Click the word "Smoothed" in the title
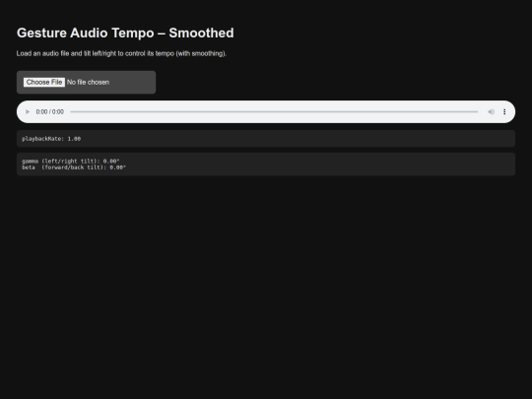Image resolution: width=532 pixels, height=399 pixels. click(201, 33)
